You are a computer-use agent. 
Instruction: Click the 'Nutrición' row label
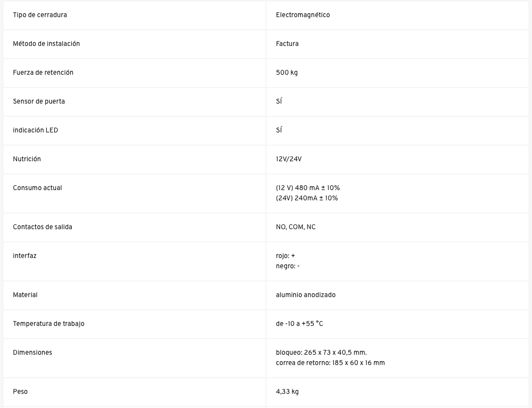pos(27,159)
